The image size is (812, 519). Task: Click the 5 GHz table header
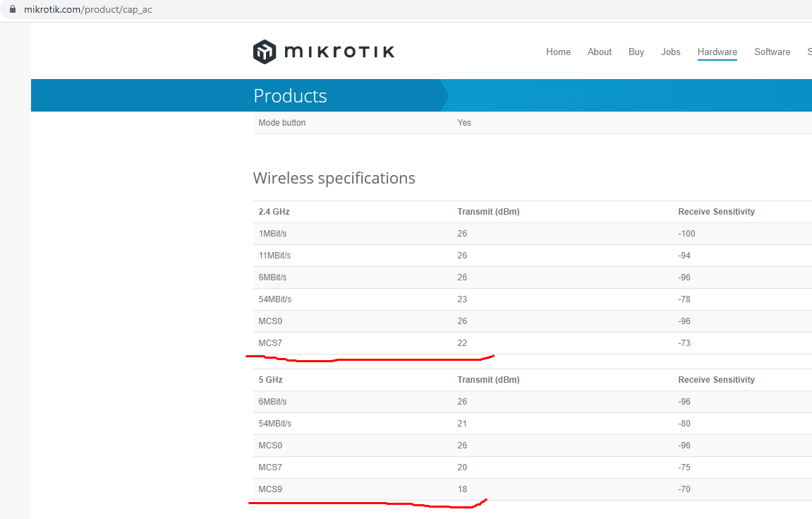coord(269,379)
